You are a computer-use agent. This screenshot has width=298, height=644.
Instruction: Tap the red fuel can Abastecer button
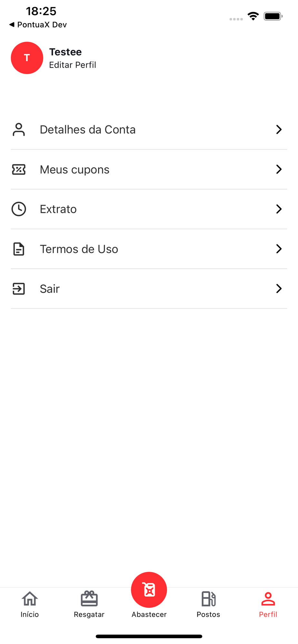pyautogui.click(x=149, y=590)
